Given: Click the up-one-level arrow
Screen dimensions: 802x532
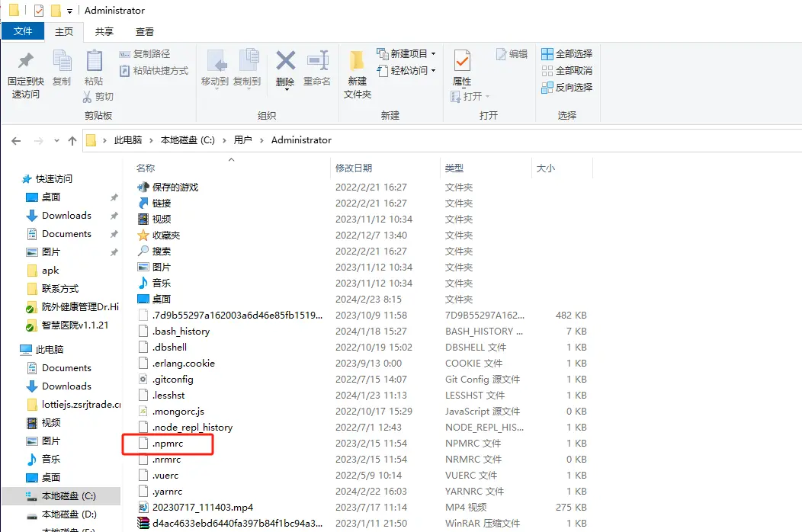Looking at the screenshot, I should [72, 141].
